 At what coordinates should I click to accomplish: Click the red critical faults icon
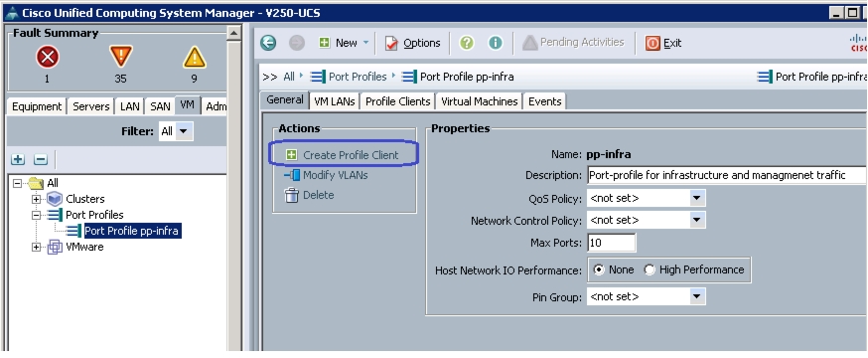(47, 57)
